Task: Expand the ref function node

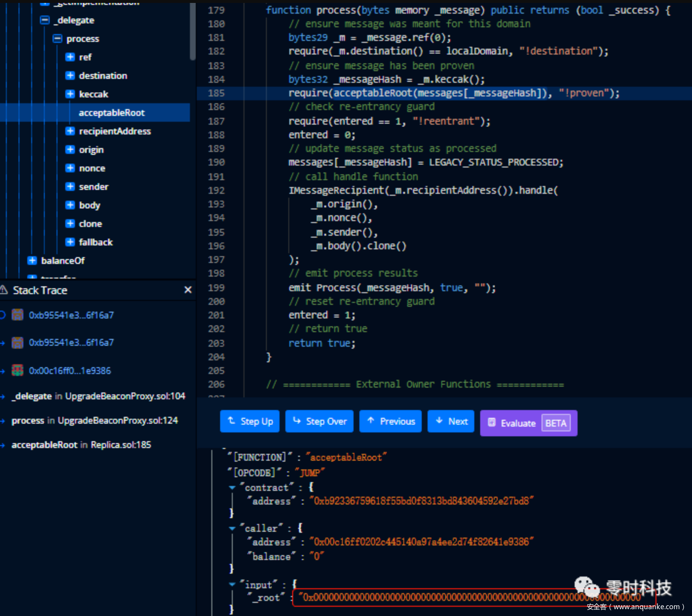Action: tap(70, 57)
